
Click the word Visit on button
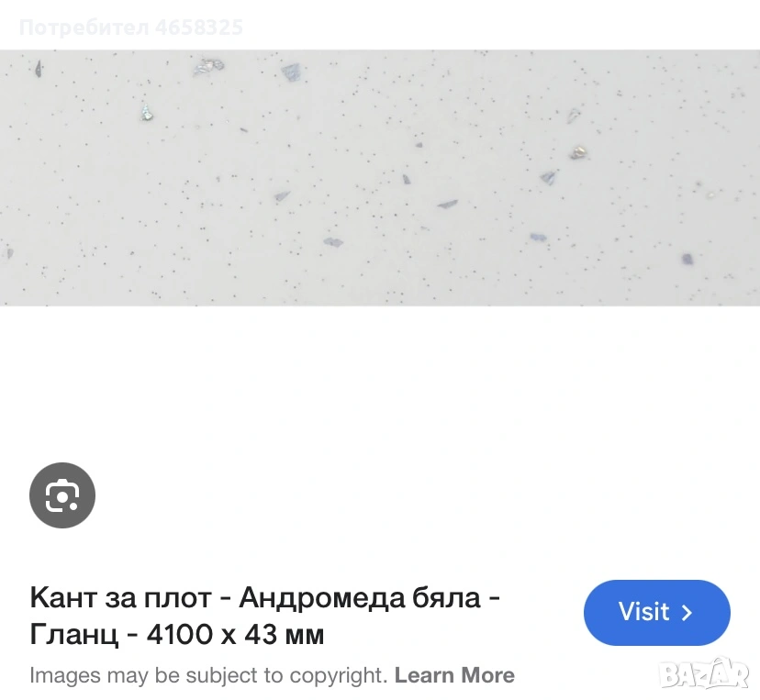pyautogui.click(x=643, y=611)
